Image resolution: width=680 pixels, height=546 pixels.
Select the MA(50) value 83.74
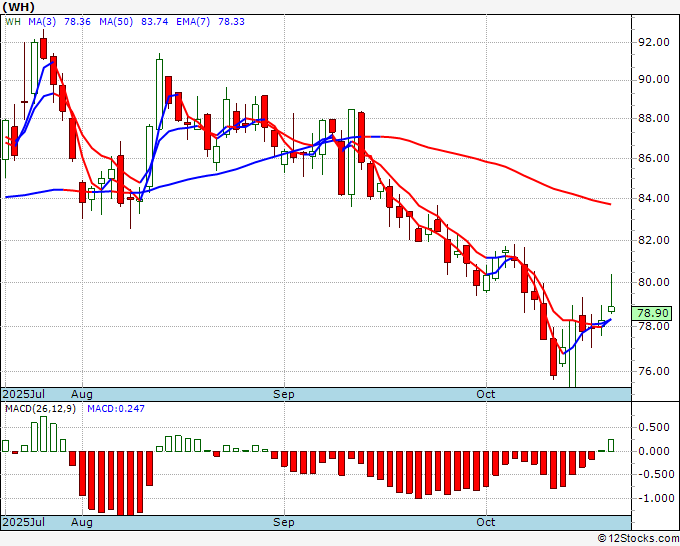[x=154, y=22]
